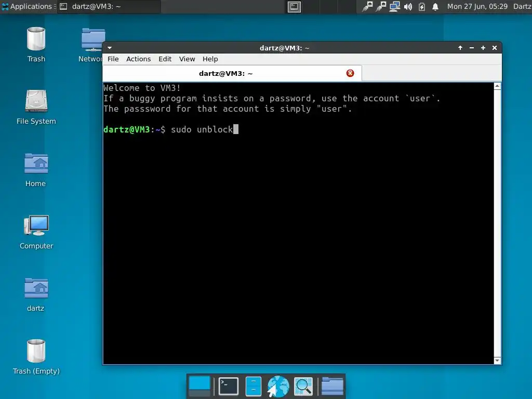Image resolution: width=532 pixels, height=399 pixels.
Task: Click the notification bell icon
Action: 435,7
